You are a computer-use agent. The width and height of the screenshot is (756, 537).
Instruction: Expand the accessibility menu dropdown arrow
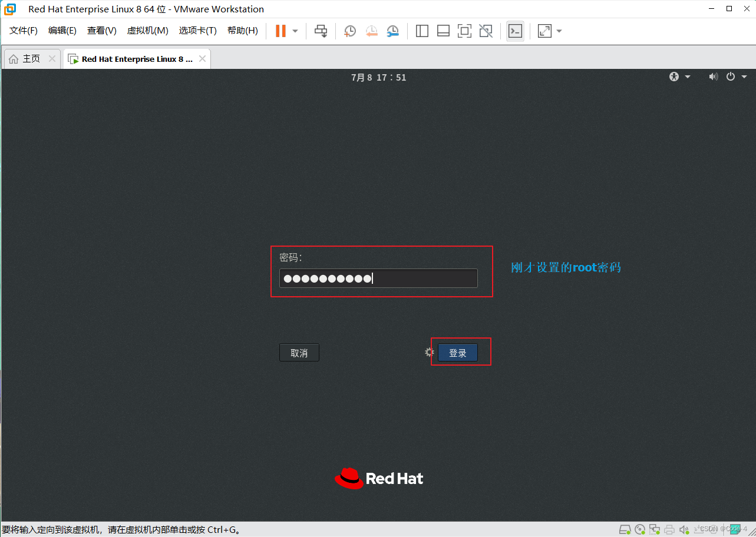coord(687,77)
